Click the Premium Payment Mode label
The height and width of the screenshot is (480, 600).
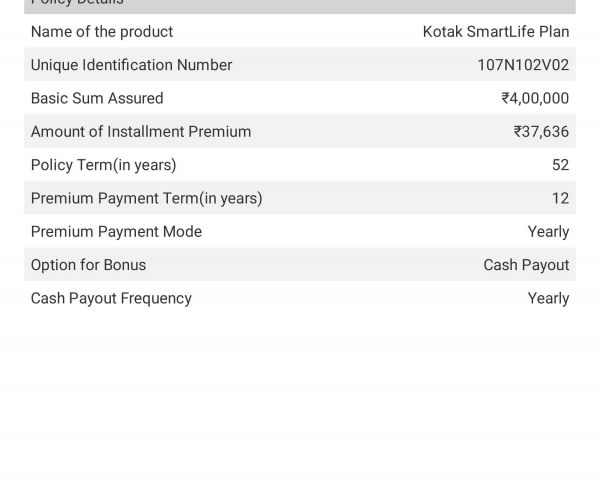[116, 232]
